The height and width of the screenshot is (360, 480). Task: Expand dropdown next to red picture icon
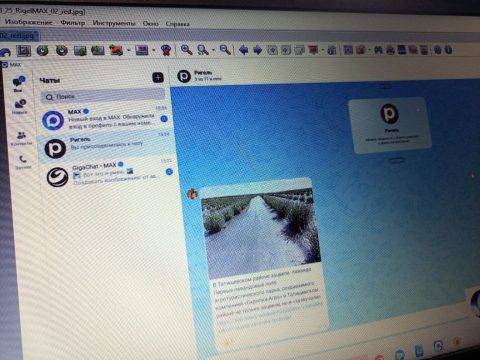tap(128, 51)
